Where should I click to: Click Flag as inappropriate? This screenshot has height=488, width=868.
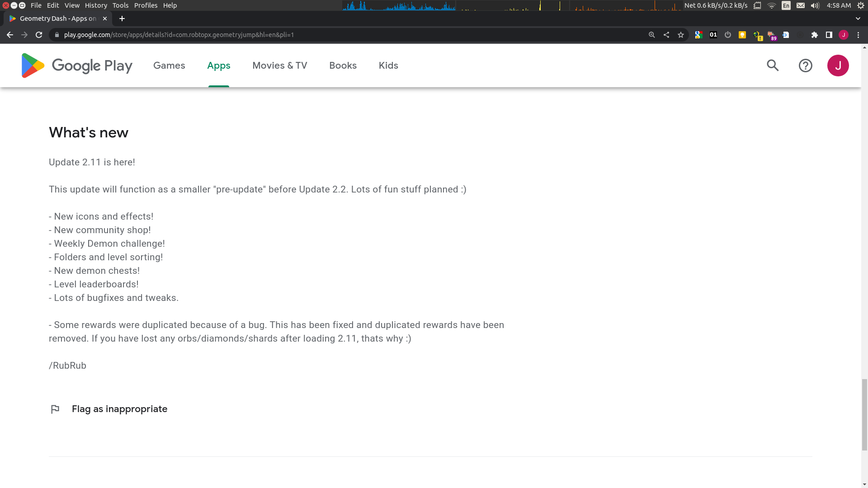coord(119,409)
